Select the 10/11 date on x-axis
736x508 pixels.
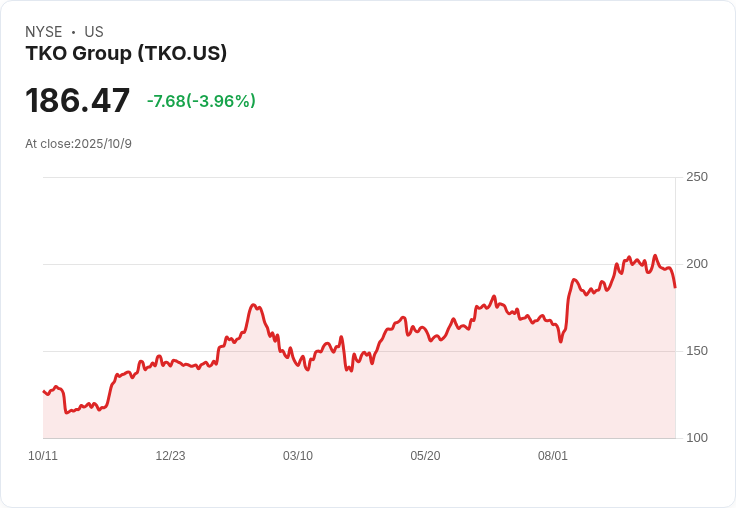point(43,456)
